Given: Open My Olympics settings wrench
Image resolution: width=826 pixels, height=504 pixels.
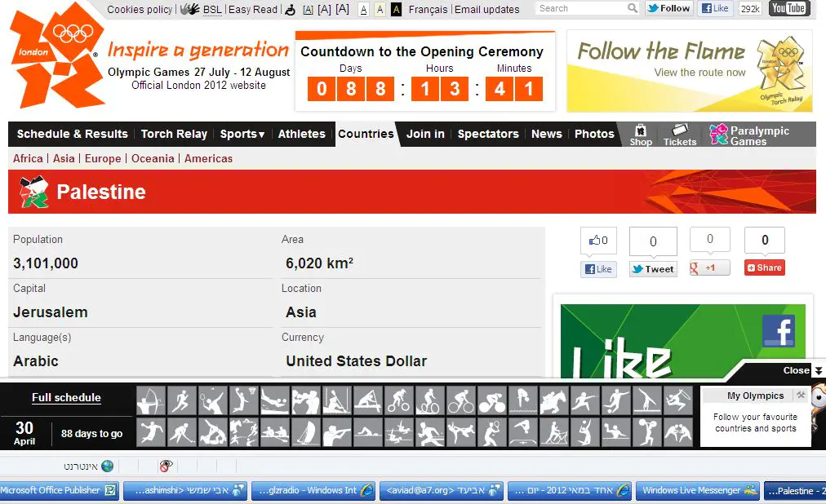Looking at the screenshot, I should point(801,396).
